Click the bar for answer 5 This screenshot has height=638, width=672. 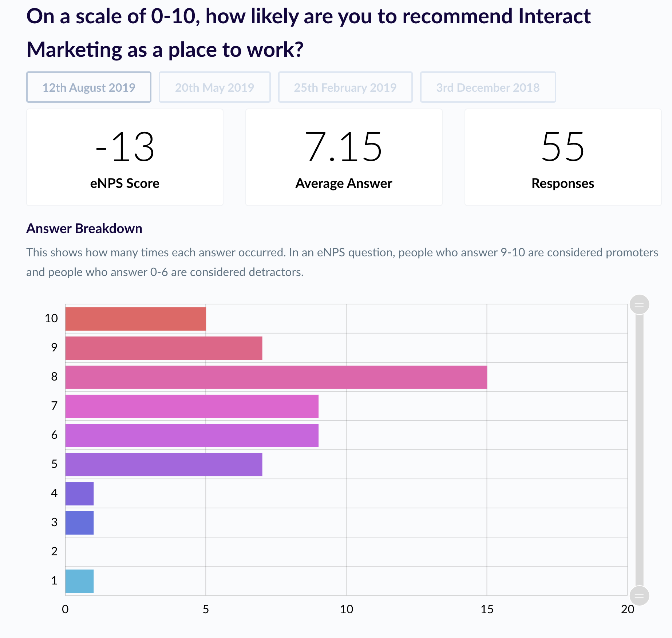(164, 464)
